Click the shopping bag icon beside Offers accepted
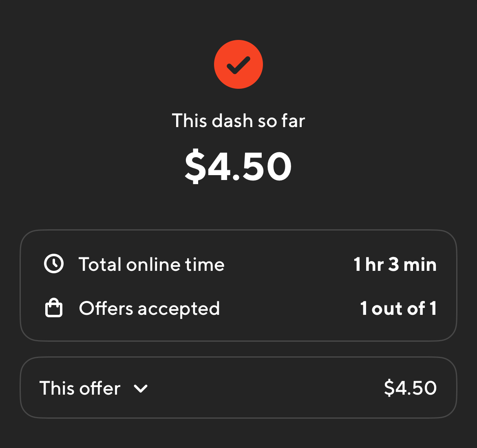This screenshot has height=448, width=477. [54, 308]
